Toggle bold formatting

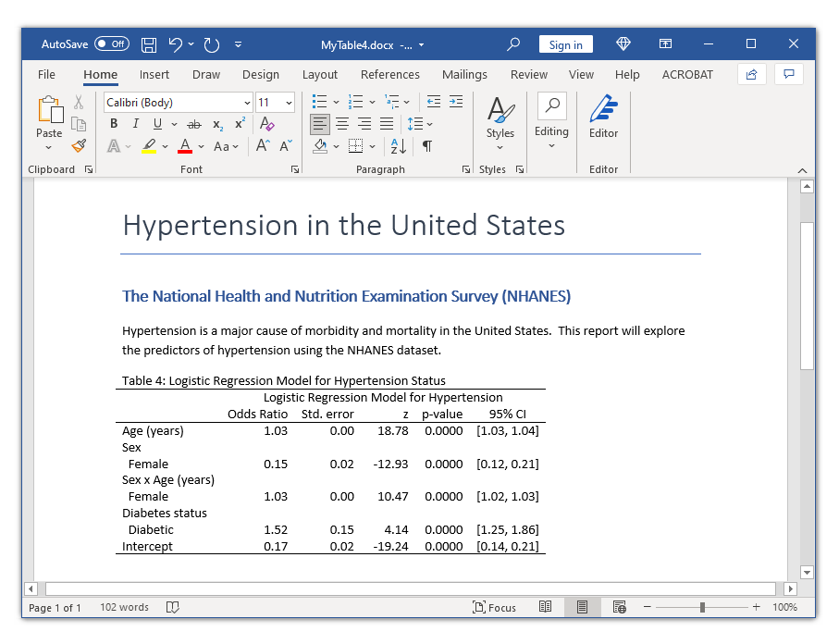point(113,123)
